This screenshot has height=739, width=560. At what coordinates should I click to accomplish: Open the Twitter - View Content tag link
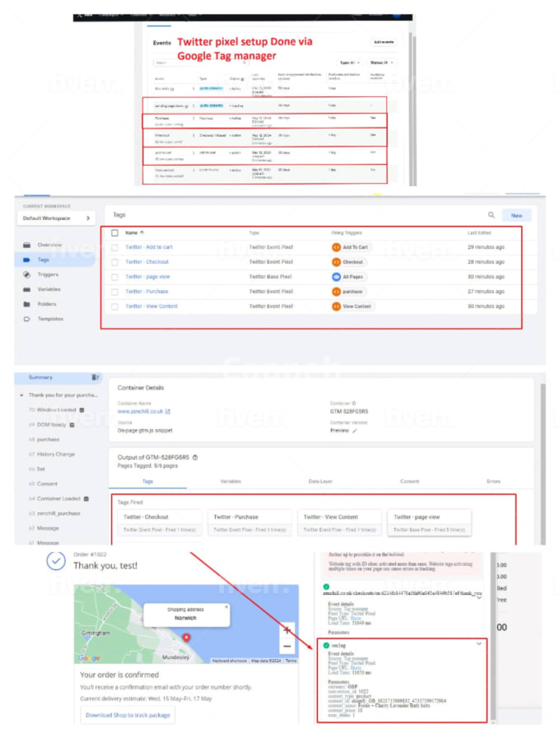[x=151, y=306]
